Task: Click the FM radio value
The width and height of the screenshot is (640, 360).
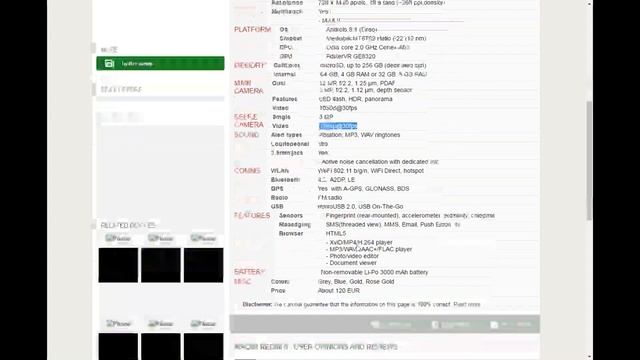Action: [x=330, y=198]
